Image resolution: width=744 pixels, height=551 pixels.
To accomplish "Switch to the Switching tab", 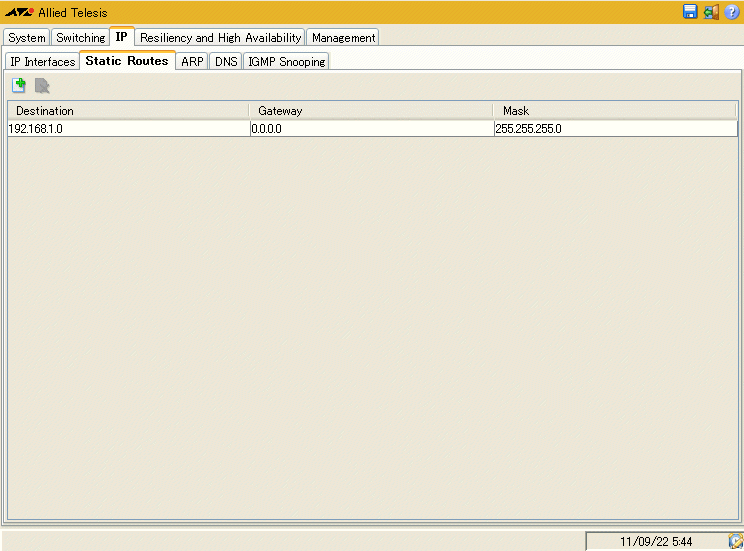I will coord(80,37).
